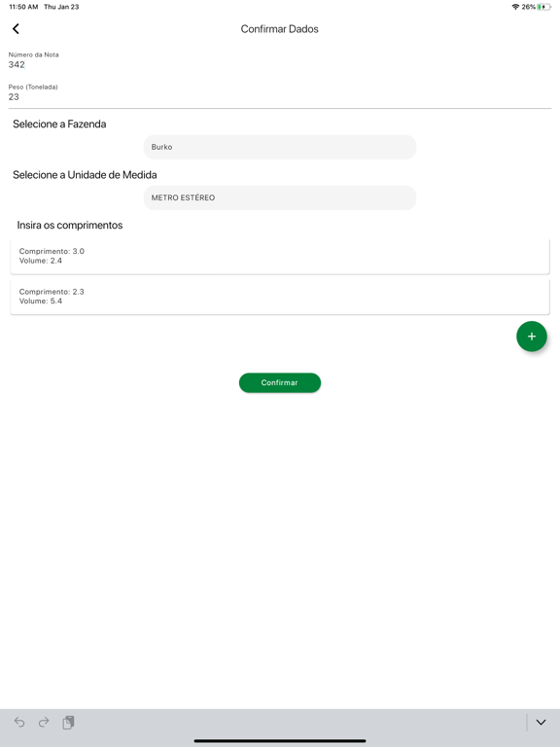Go back using the left arrow

point(16,28)
